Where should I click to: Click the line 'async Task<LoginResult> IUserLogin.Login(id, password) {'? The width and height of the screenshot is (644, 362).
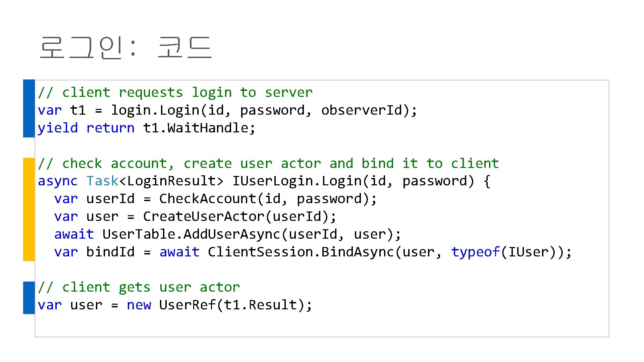264,181
